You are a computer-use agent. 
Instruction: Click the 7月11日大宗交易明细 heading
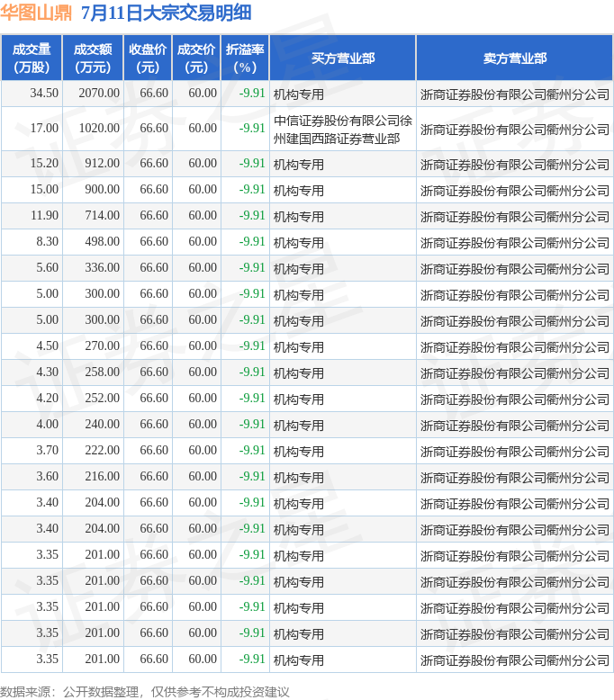point(167,13)
